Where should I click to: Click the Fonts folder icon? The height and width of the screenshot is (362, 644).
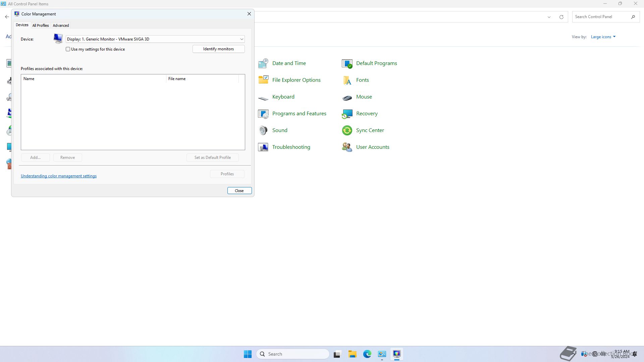[x=347, y=80]
